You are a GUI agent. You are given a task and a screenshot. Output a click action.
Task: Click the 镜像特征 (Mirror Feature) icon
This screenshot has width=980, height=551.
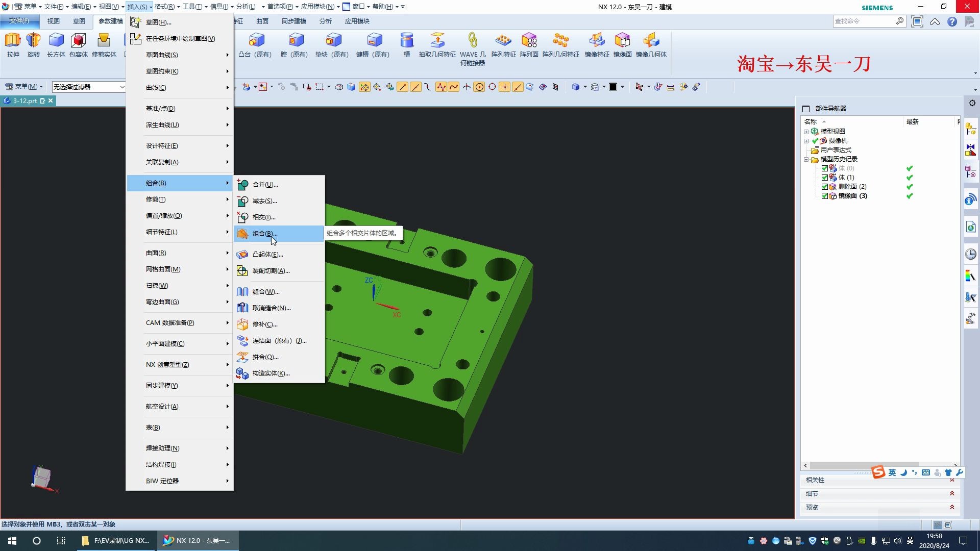pos(597,41)
